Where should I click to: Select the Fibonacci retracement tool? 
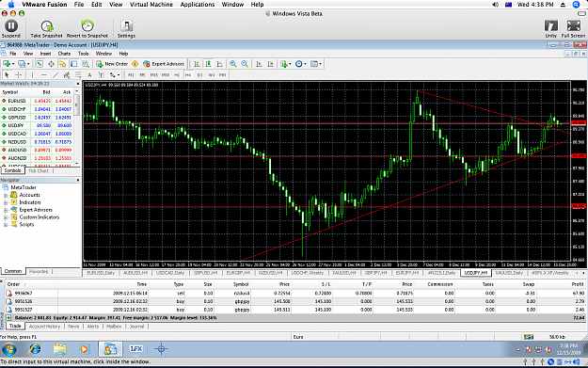coord(78,74)
